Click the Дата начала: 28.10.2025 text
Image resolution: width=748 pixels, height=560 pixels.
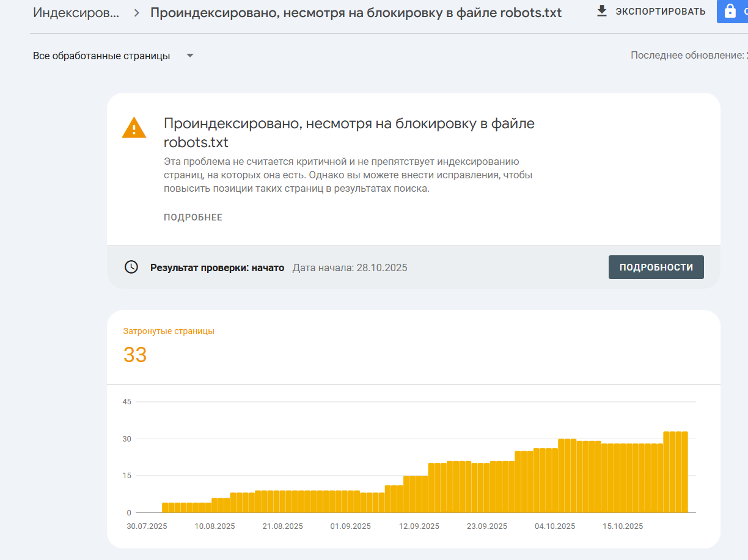tap(350, 267)
